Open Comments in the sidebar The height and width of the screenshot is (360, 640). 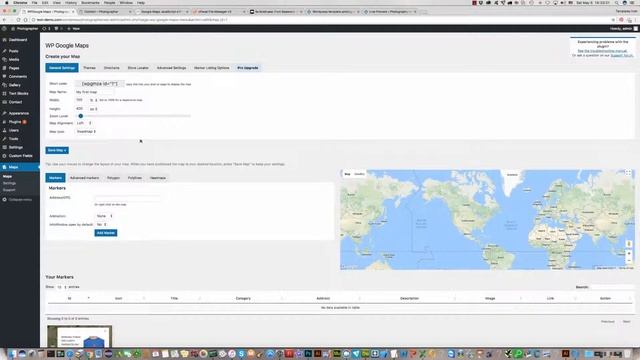click(18, 76)
